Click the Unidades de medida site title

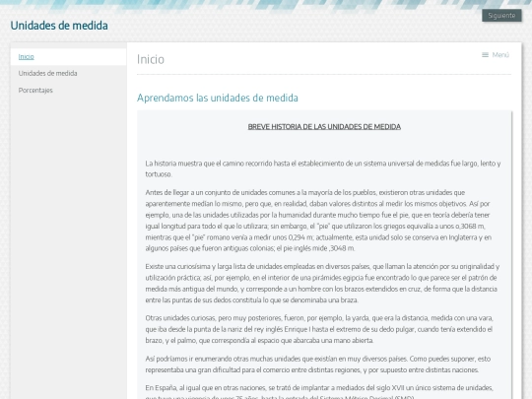(x=59, y=26)
